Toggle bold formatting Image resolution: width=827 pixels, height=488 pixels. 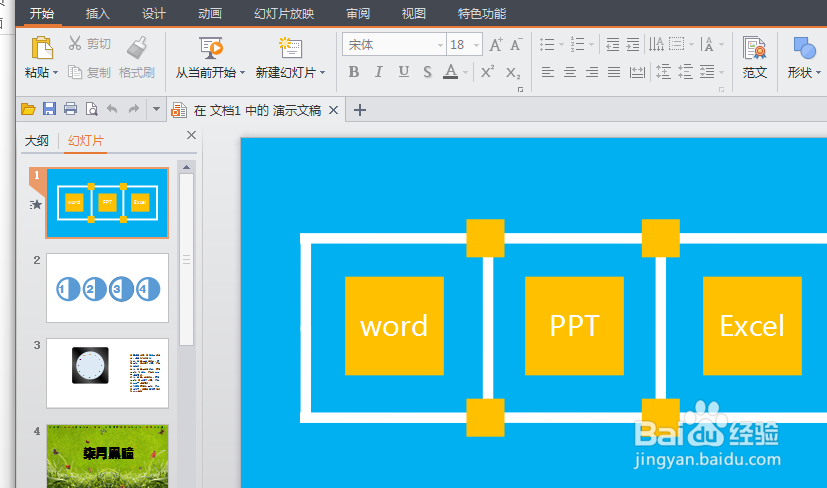point(354,72)
